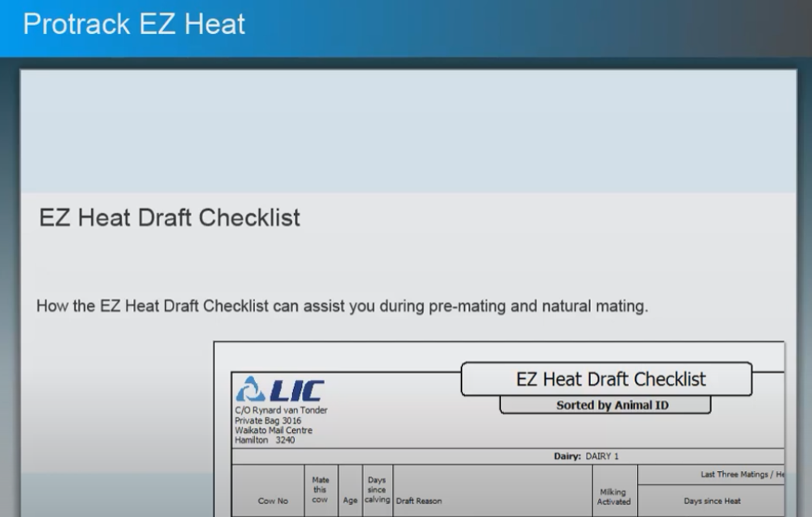Click the 'Dairy: DAIRY 1' report line
The height and width of the screenshot is (517, 812).
coord(586,456)
